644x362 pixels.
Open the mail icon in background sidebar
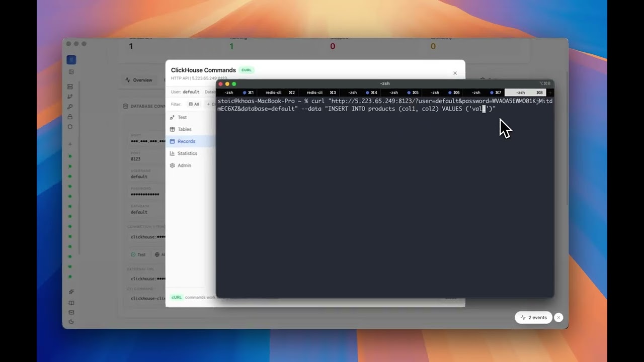pos(71,312)
